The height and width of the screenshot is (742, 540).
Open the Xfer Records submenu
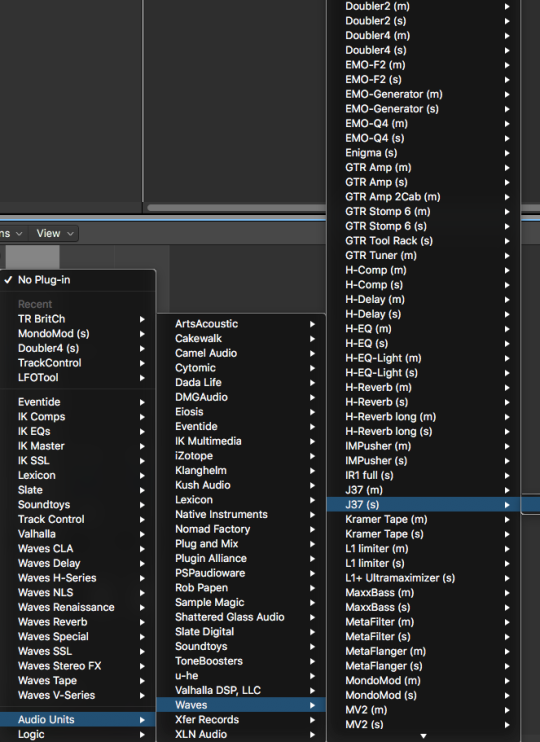point(241,720)
